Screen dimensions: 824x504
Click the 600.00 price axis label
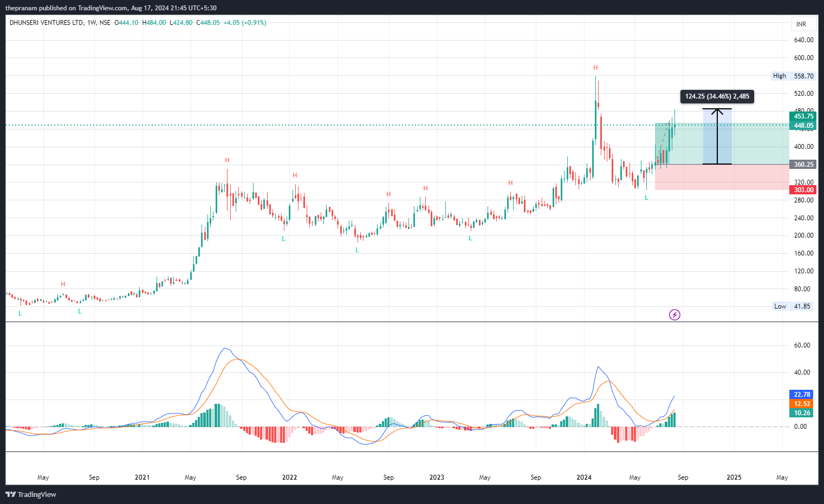803,58
